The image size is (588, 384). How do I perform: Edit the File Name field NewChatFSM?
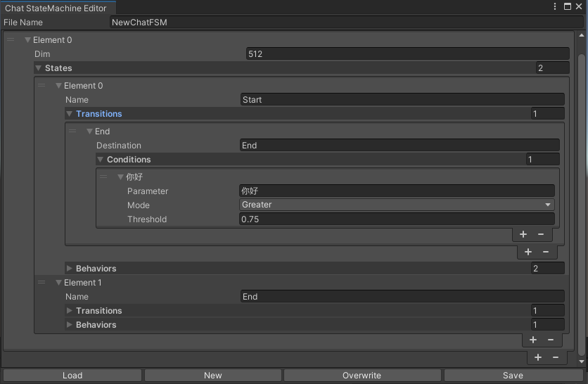tap(347, 22)
